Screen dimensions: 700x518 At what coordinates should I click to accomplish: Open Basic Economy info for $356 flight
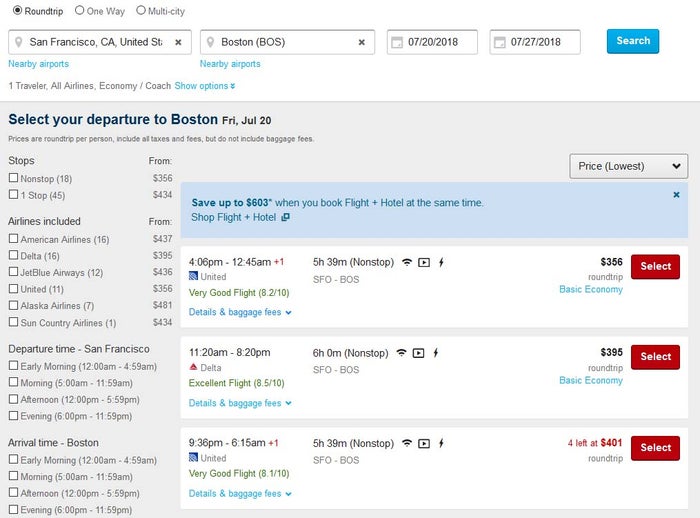[x=591, y=289]
